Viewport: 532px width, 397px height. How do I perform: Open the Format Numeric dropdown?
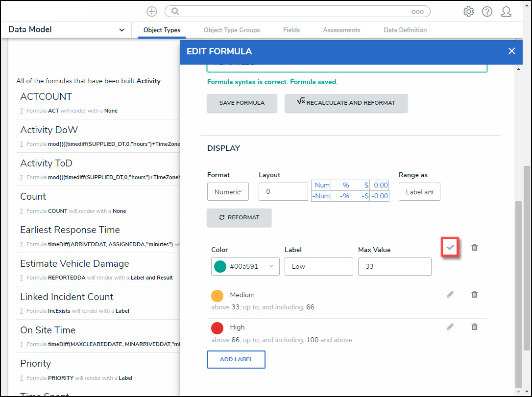click(x=228, y=192)
